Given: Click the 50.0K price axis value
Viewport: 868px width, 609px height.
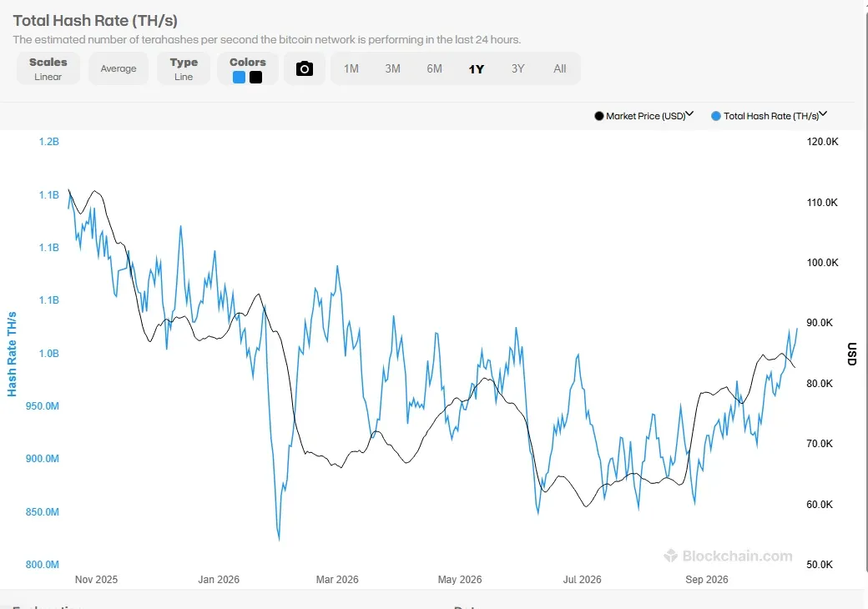Looking at the screenshot, I should pyautogui.click(x=820, y=564).
